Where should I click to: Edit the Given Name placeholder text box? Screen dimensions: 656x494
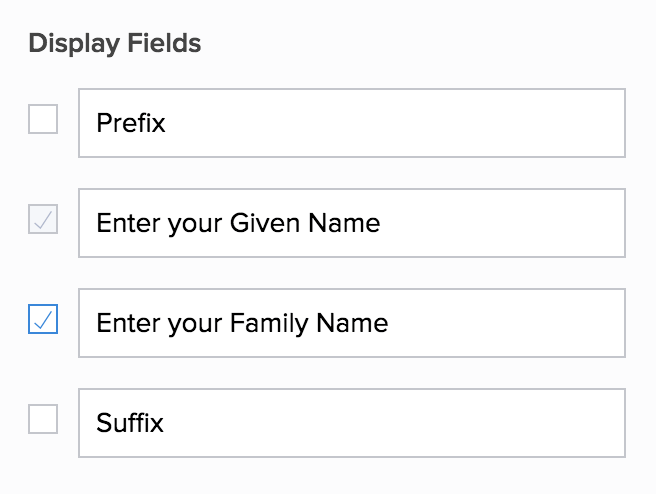click(352, 223)
